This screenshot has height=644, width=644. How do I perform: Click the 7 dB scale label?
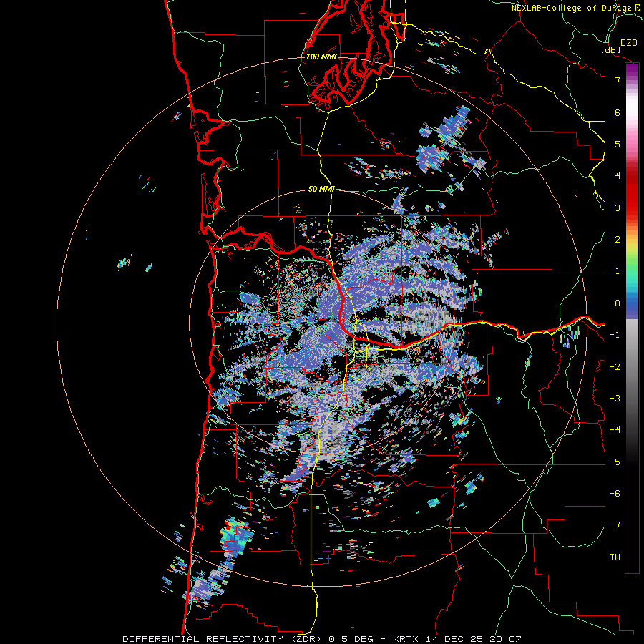point(618,80)
